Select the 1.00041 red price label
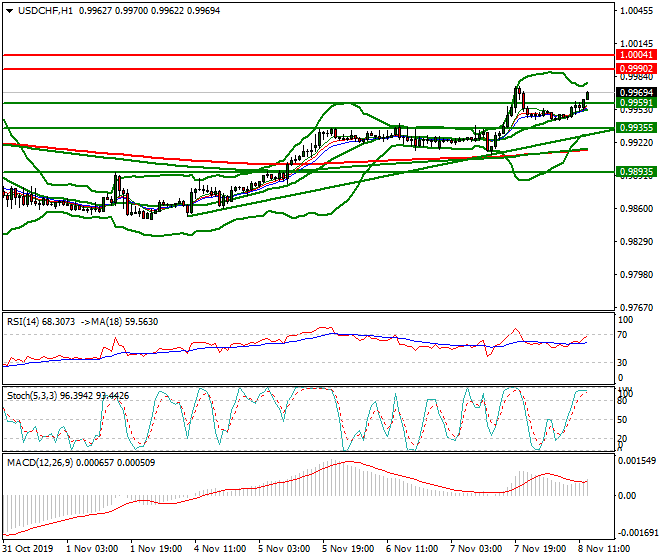 point(636,55)
